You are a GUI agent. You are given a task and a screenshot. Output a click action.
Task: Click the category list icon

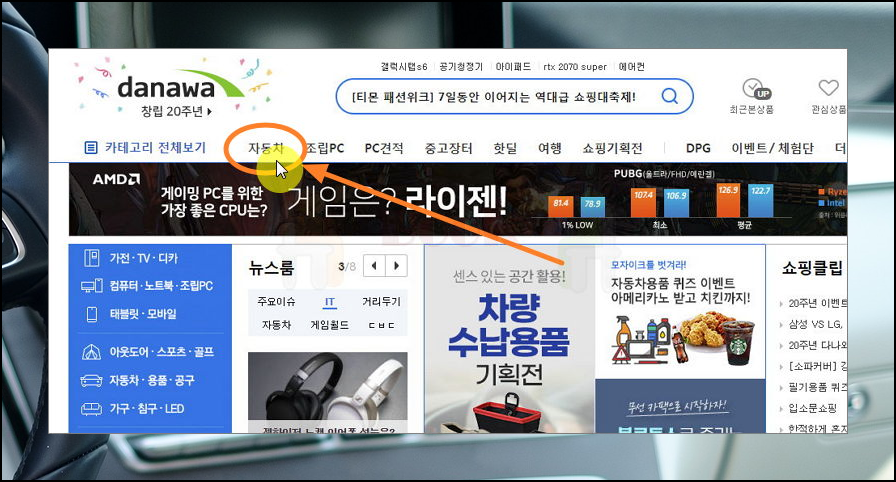tap(91, 148)
